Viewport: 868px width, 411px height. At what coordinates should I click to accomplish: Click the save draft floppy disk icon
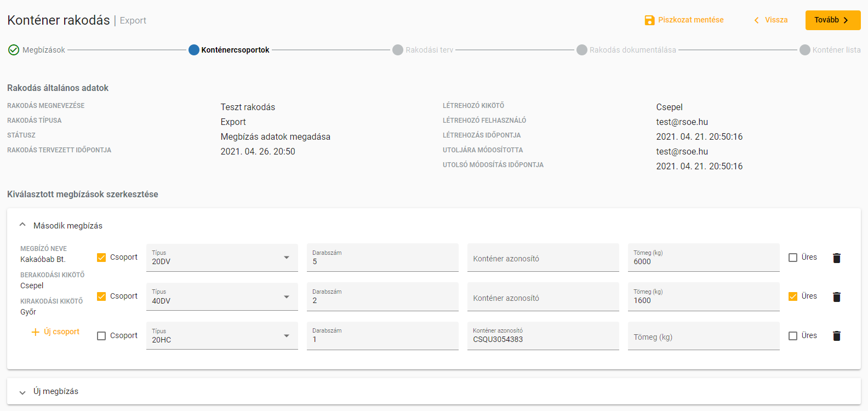(649, 20)
